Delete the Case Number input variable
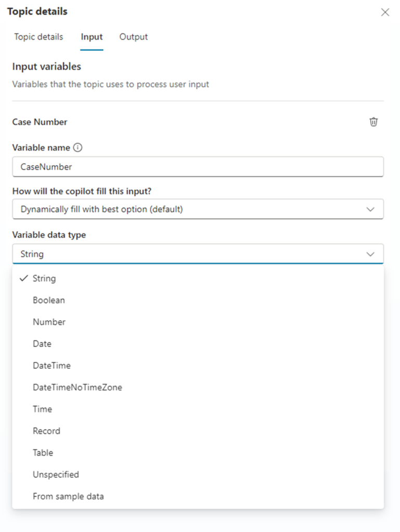 373,122
